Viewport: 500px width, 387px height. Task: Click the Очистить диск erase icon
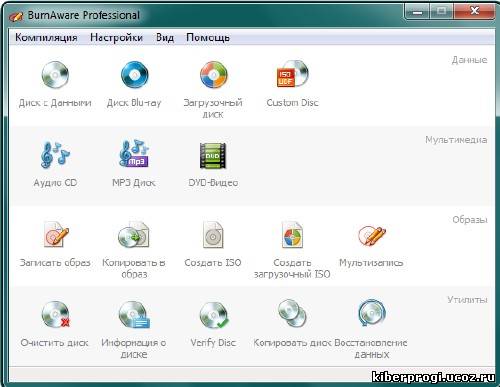click(56, 314)
